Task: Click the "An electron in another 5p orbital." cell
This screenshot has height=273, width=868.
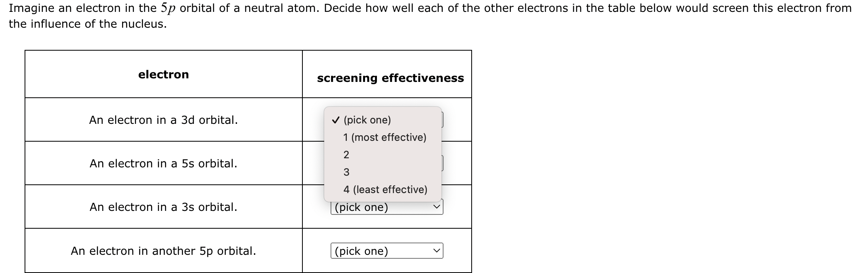Action: pos(163,251)
